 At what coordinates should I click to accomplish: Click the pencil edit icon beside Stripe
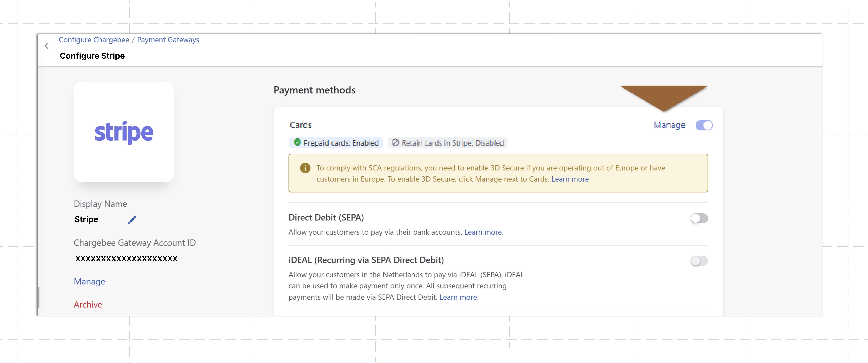[x=132, y=220]
